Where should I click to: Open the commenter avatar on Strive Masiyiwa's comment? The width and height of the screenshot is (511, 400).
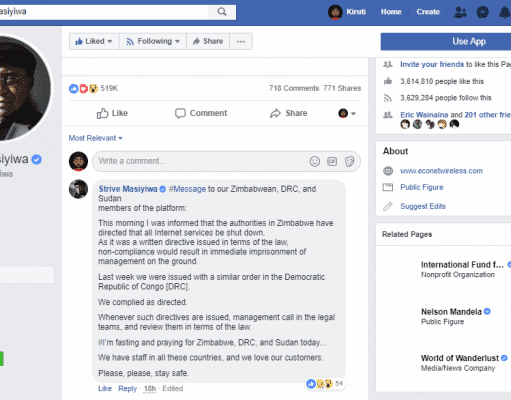[x=78, y=189]
